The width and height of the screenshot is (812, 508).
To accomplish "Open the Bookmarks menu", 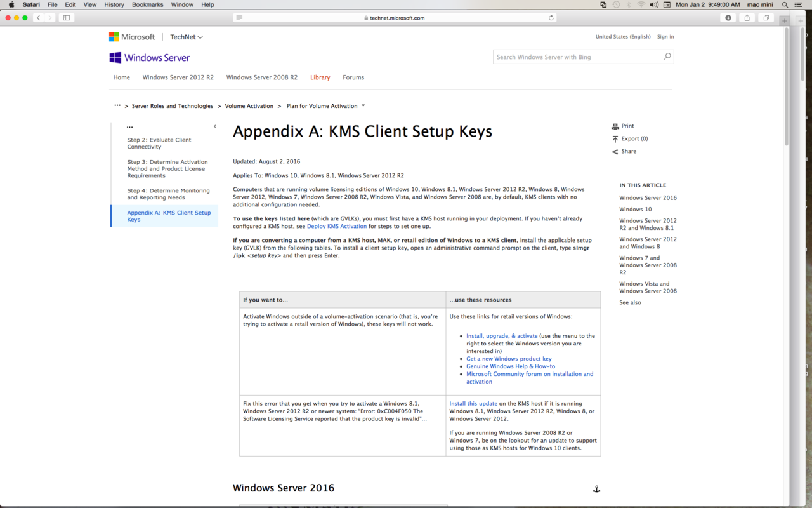I will tap(147, 4).
